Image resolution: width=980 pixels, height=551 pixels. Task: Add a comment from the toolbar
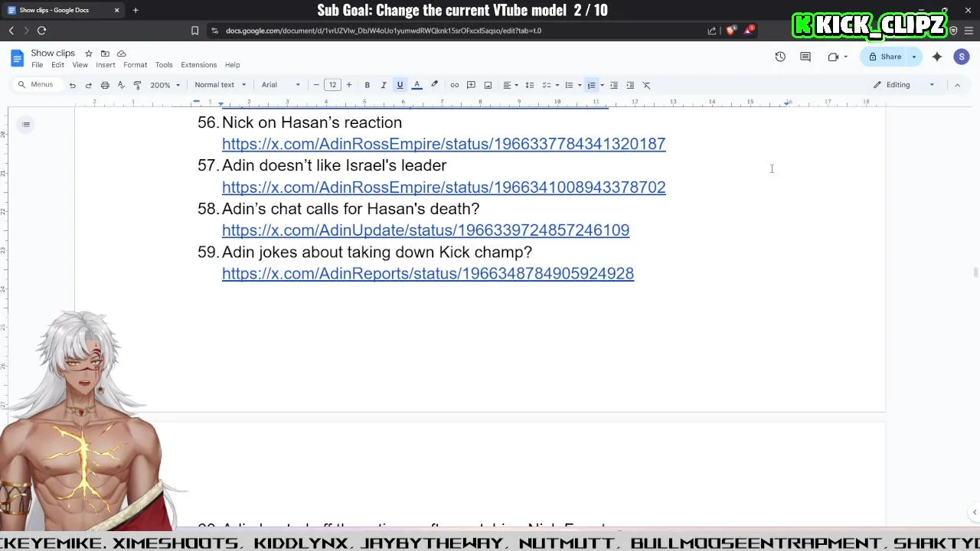tap(471, 85)
